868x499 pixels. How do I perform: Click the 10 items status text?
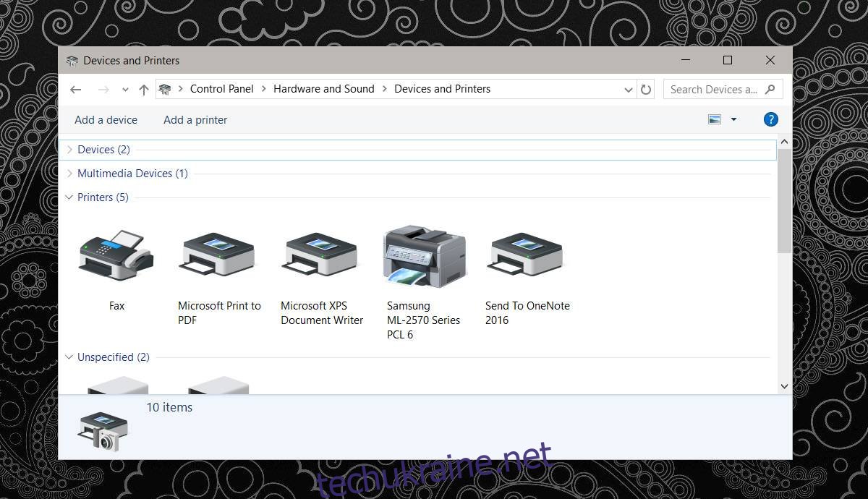tap(169, 407)
